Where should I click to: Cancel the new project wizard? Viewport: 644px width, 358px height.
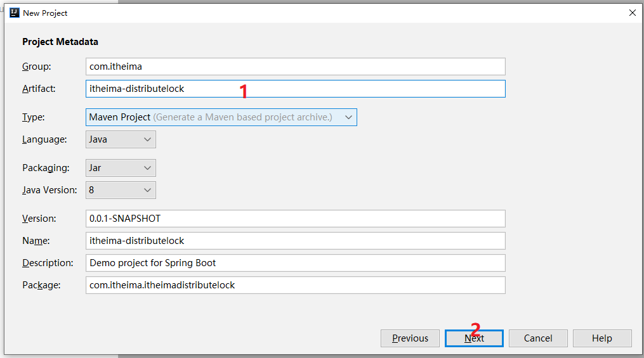(538, 338)
